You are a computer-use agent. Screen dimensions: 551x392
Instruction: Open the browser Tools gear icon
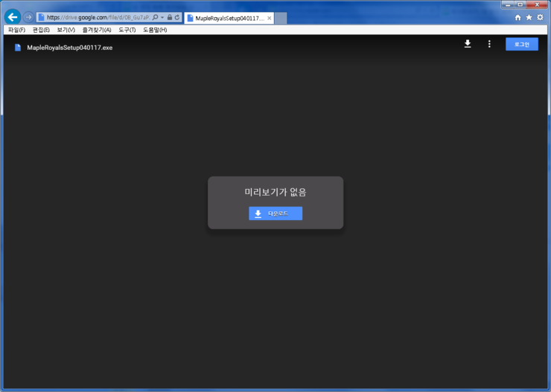tap(540, 17)
